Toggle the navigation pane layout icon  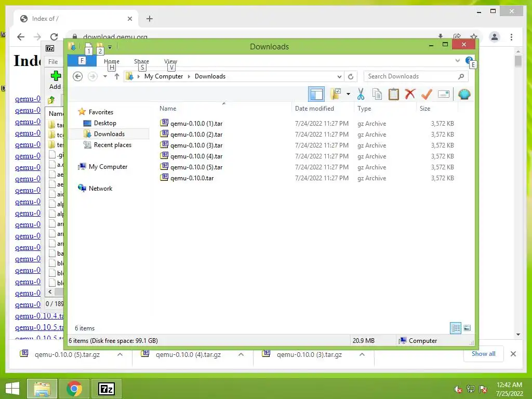click(x=316, y=95)
